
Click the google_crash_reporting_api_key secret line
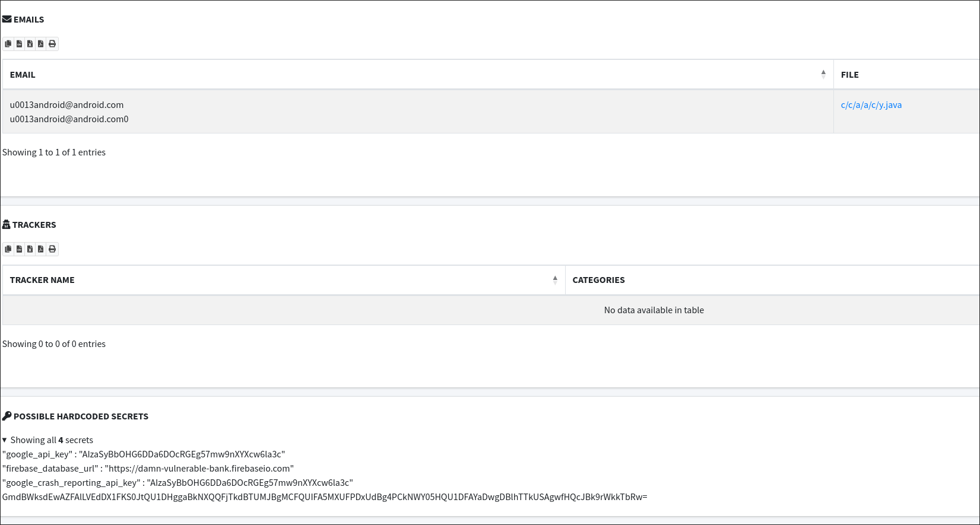click(x=177, y=483)
